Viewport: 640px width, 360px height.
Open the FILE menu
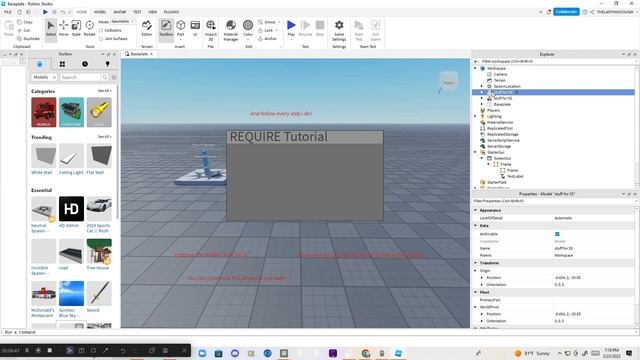[x=8, y=12]
